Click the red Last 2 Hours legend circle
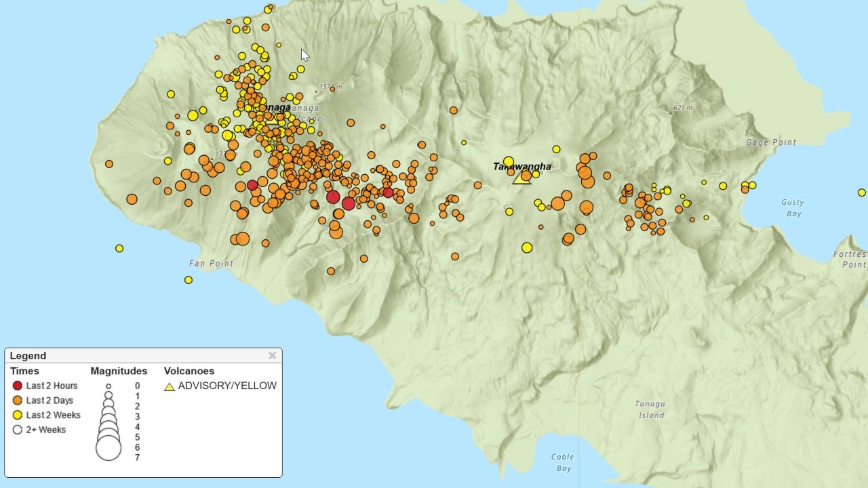Image resolution: width=868 pixels, height=488 pixels. point(18,386)
